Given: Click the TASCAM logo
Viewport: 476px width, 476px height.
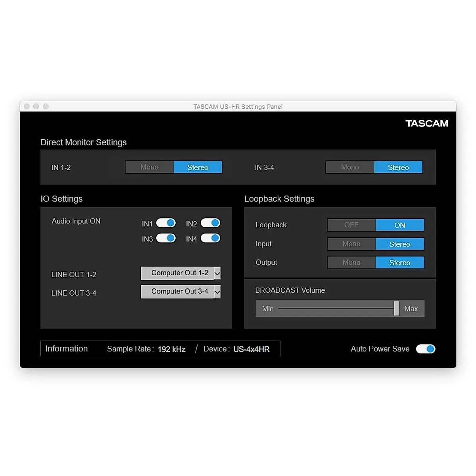Looking at the screenshot, I should tap(427, 124).
